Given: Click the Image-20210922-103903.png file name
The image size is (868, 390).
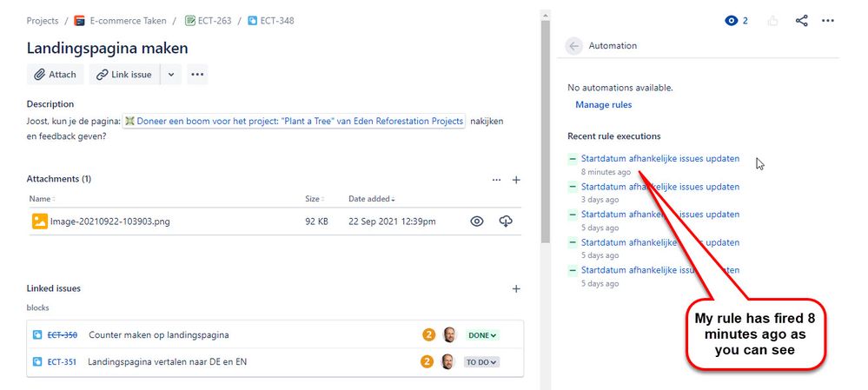Looking at the screenshot, I should (110, 221).
